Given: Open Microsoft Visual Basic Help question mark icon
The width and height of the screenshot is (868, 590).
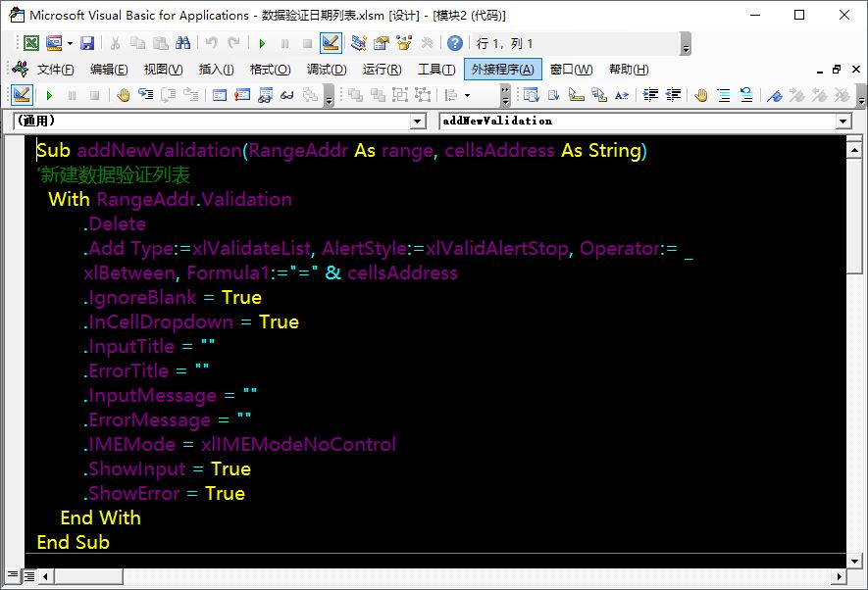Looking at the screenshot, I should point(455,43).
